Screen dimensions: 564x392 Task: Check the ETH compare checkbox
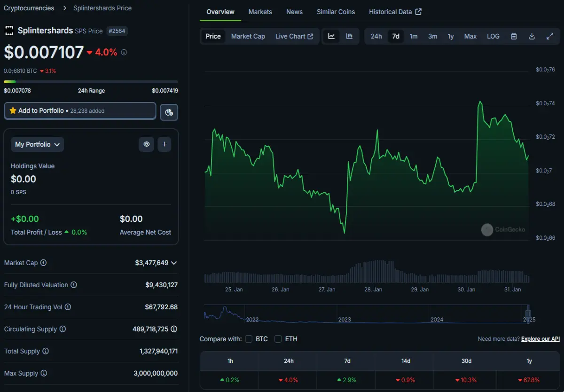coord(278,339)
